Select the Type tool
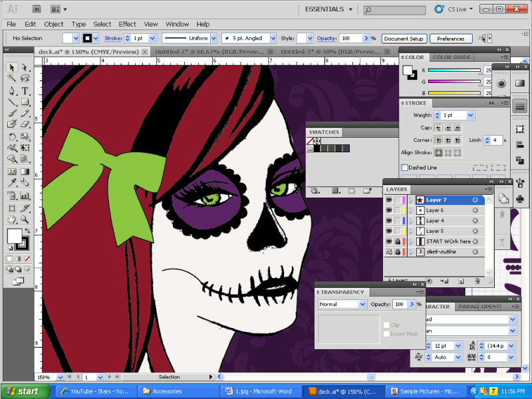 click(x=25, y=91)
